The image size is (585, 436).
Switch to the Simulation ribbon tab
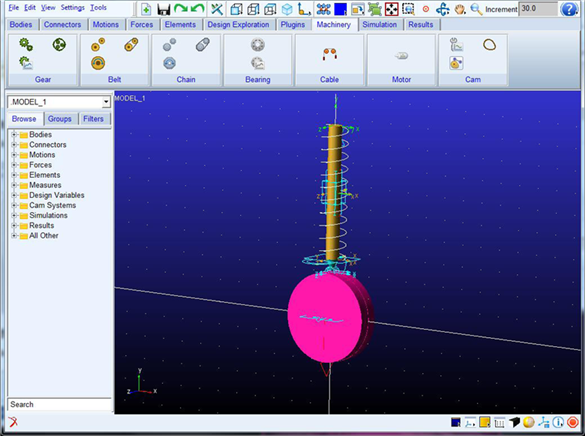[379, 25]
